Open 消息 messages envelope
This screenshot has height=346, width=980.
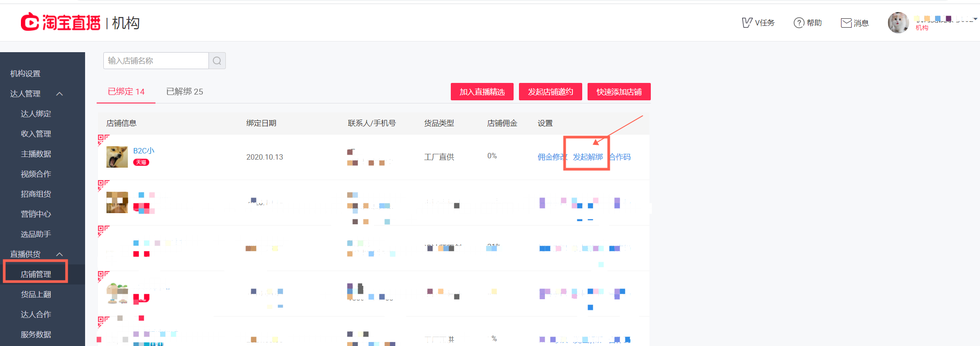(854, 23)
